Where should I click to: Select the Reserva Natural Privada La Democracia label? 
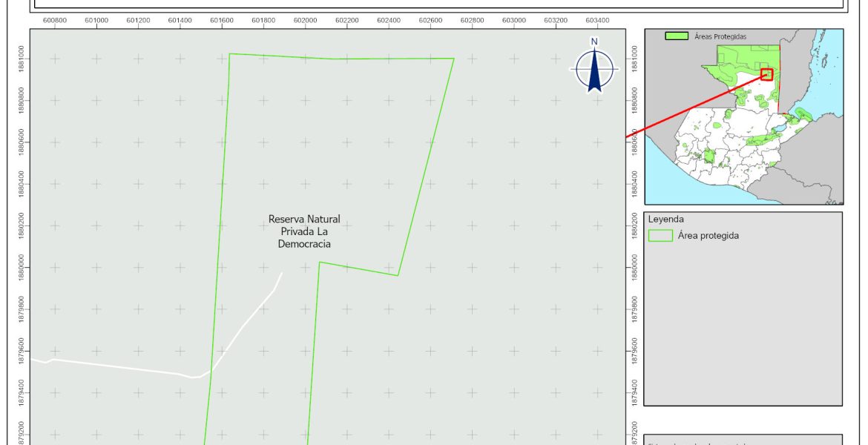point(304,231)
